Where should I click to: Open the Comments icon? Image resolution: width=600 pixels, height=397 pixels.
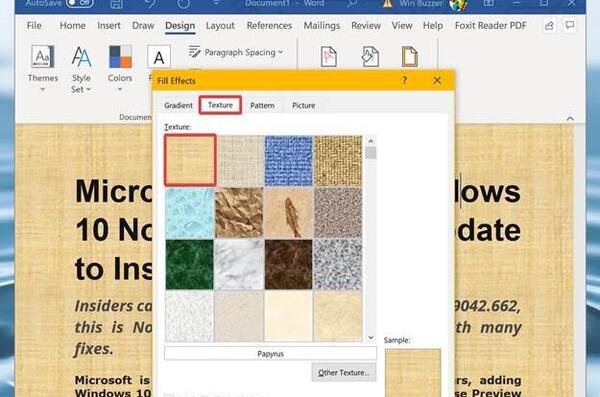pos(570,25)
